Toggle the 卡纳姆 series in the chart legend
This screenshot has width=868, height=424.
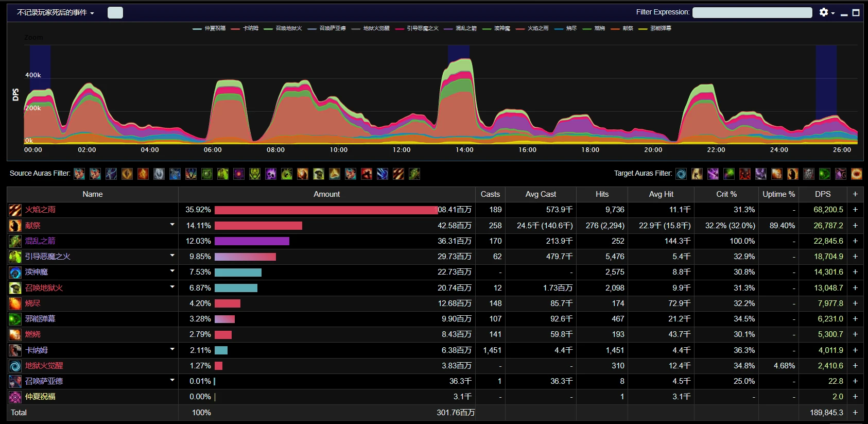tap(245, 28)
